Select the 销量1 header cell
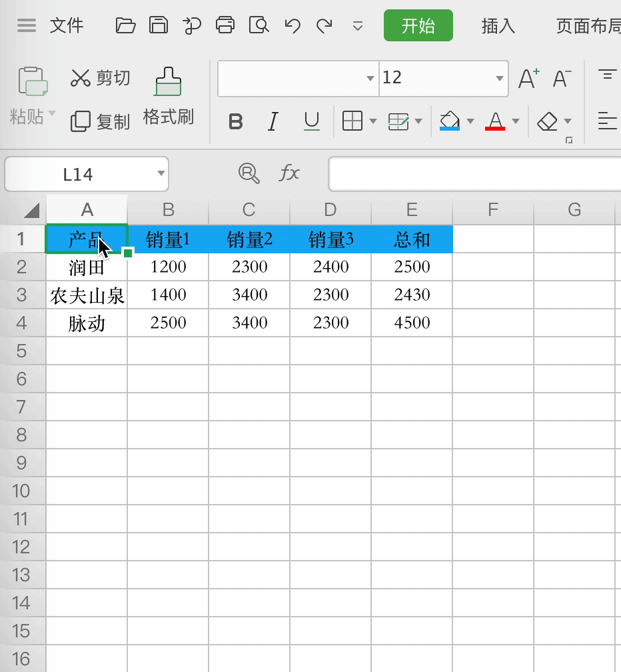Viewport: 621px width, 672px height. (168, 239)
